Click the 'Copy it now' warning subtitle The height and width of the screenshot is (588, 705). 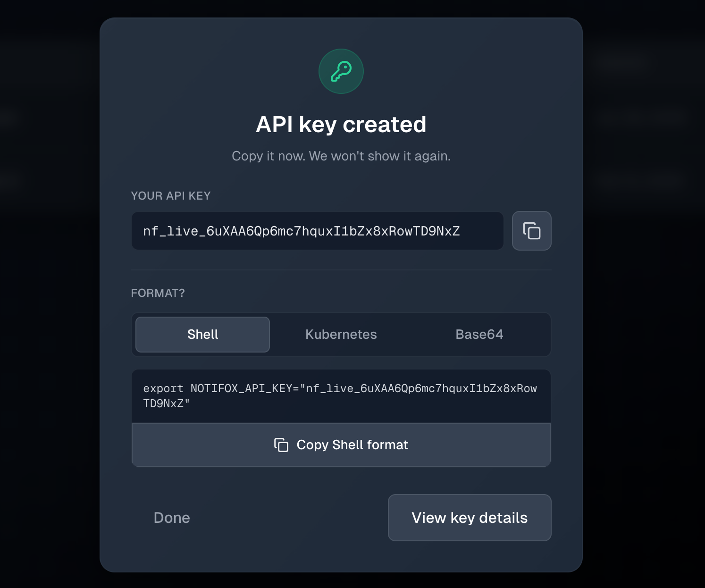coord(341,156)
